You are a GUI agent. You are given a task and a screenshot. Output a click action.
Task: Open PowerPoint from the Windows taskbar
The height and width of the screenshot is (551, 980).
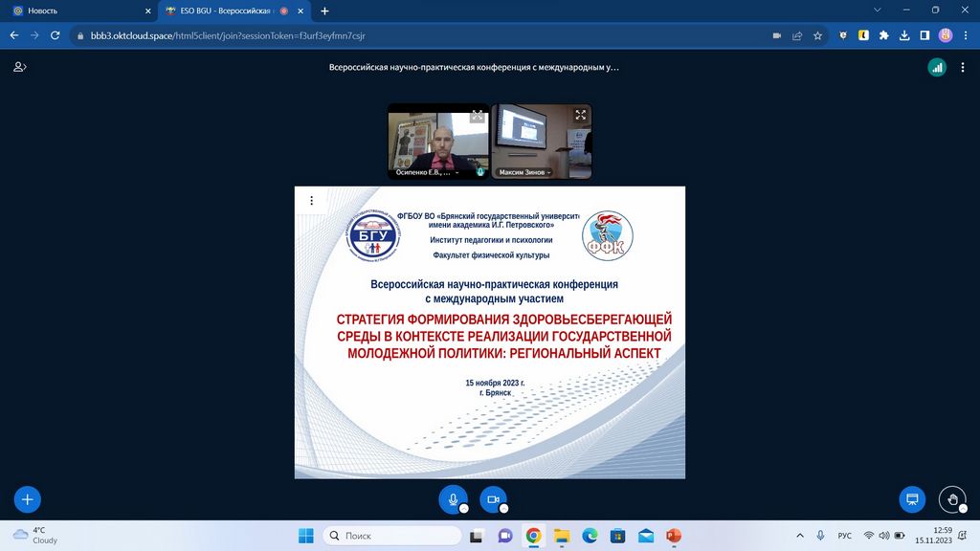(x=673, y=535)
